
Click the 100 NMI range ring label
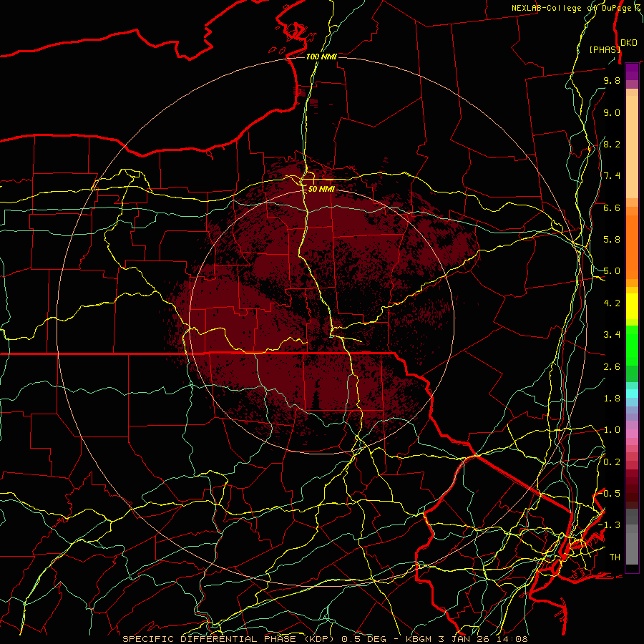321,57
